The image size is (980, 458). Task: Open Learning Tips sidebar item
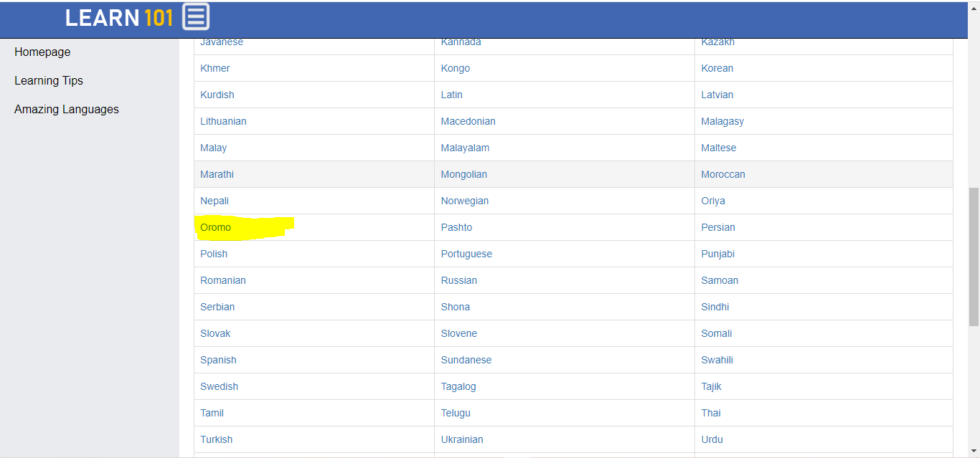(x=49, y=81)
